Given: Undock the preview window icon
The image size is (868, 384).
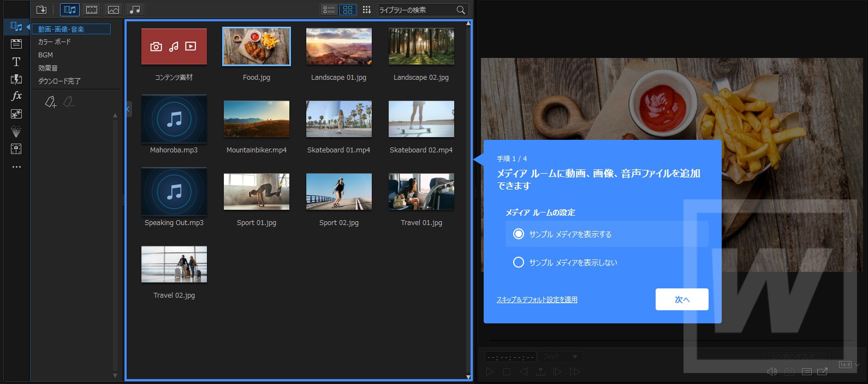Looking at the screenshot, I should click(823, 372).
